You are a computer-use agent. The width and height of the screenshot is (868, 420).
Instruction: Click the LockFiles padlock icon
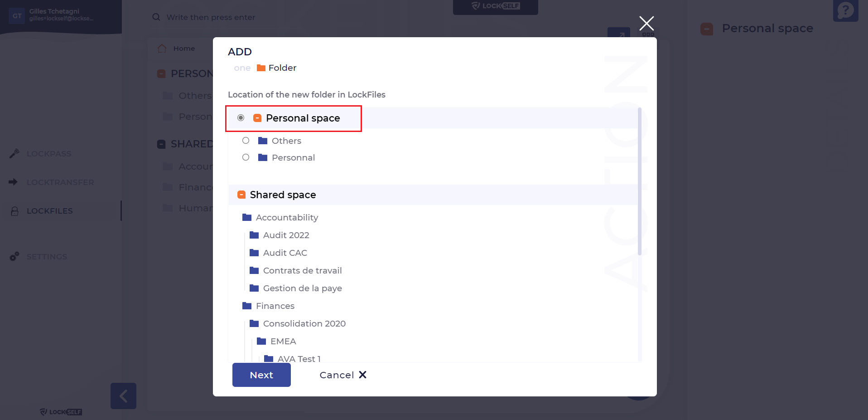click(x=14, y=211)
